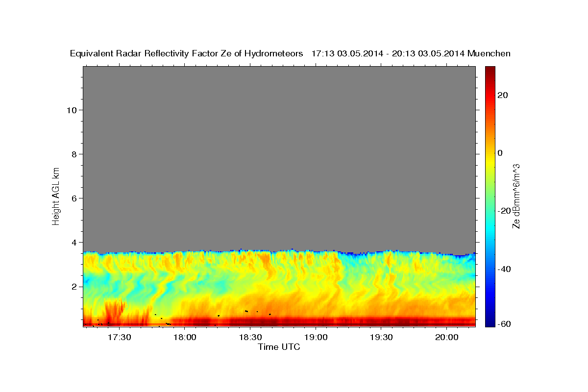
Task: Click the colorbar tick label 0
Action: coord(500,153)
